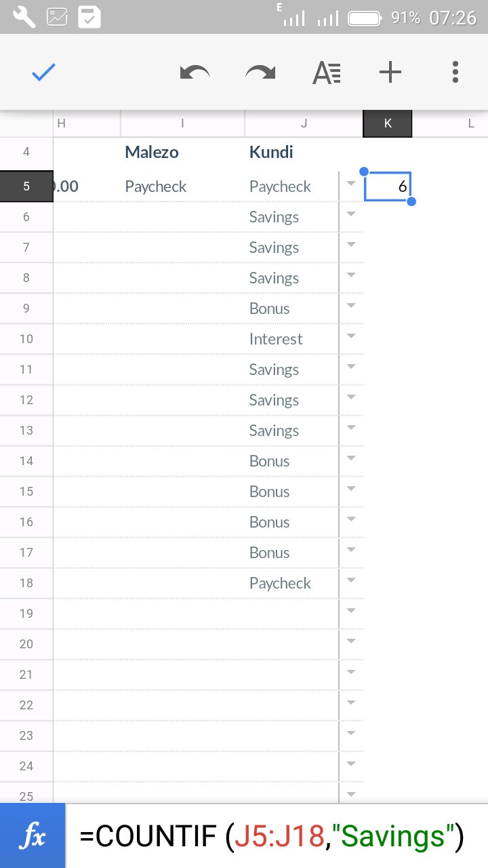Select the column K header
The width and height of the screenshot is (488, 868).
point(387,123)
